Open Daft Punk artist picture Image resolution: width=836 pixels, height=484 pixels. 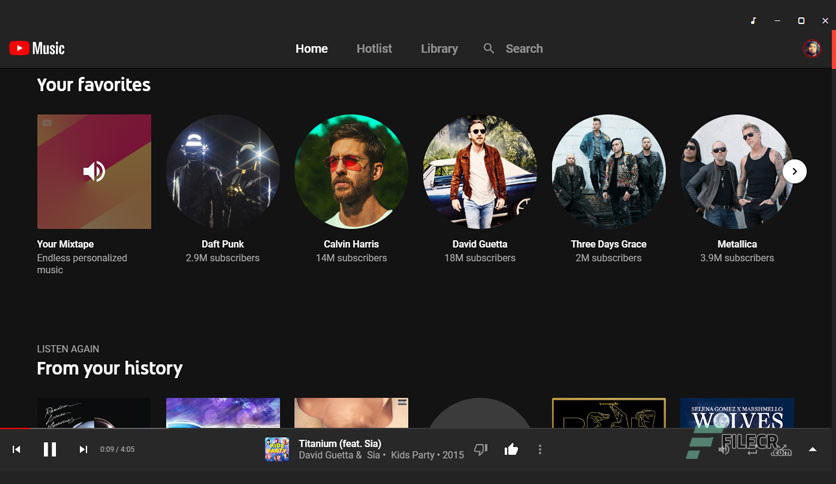coord(223,172)
